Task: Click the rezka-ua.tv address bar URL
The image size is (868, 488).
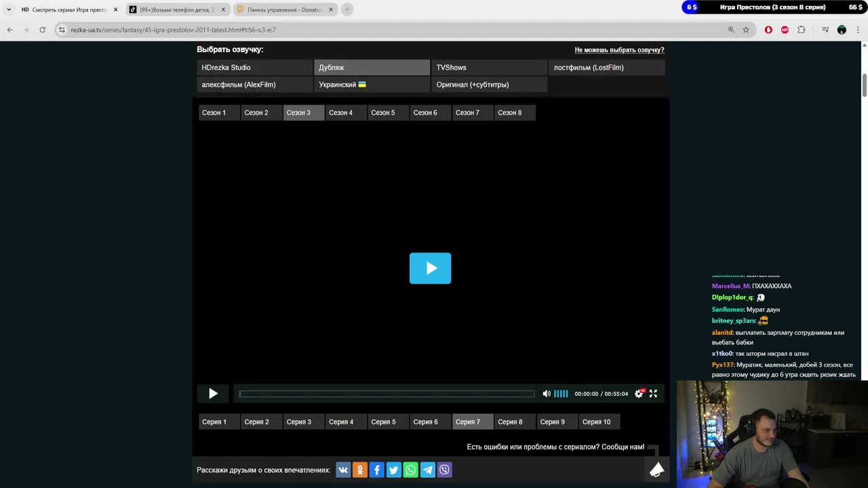Action: click(x=173, y=30)
